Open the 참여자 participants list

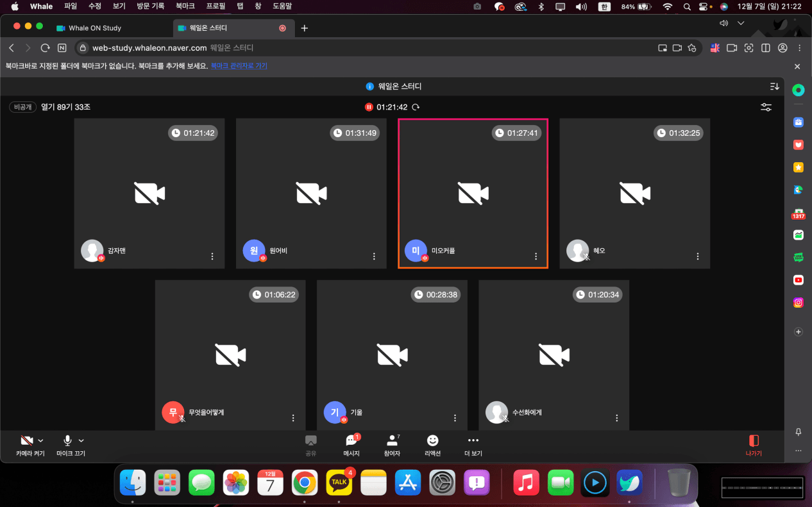[x=391, y=441]
